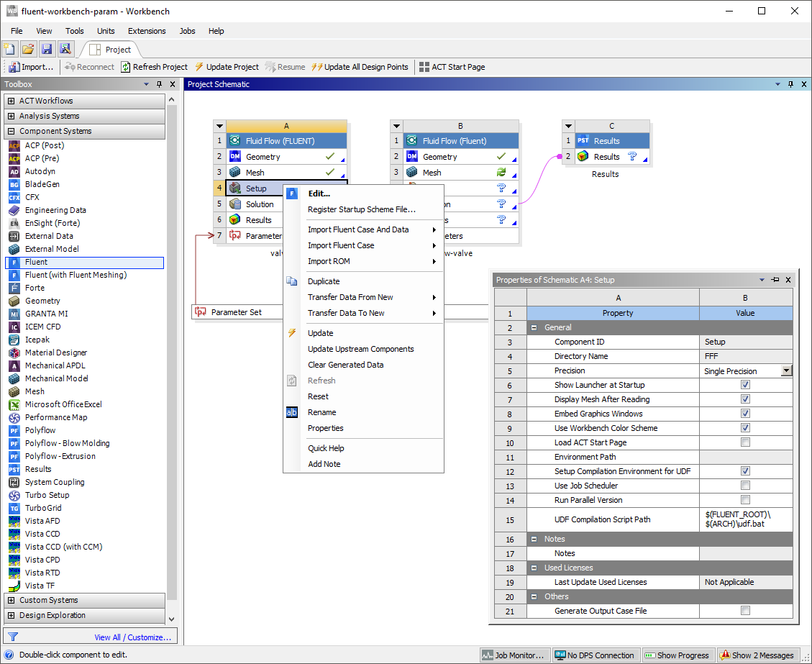Select the Icepak component

pos(37,340)
